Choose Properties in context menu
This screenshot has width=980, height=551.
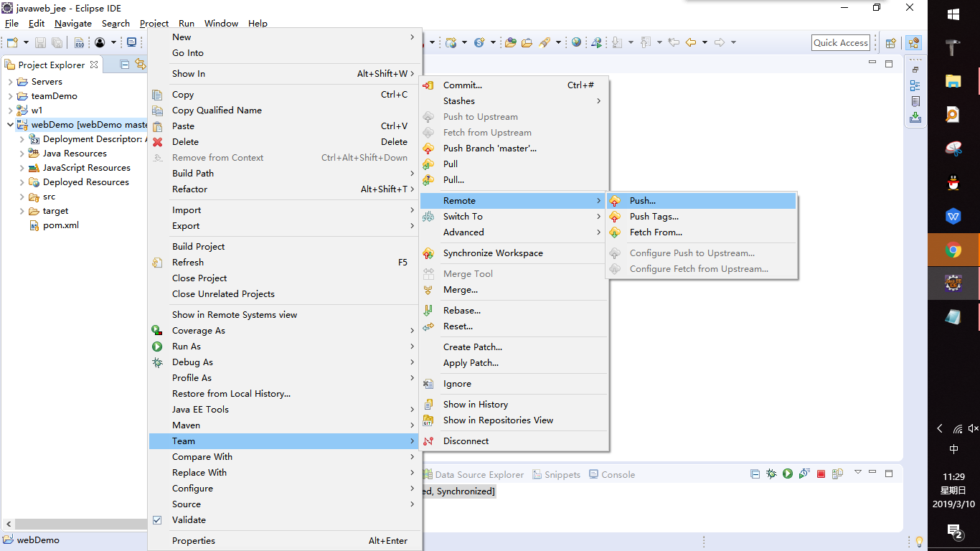coord(285,541)
